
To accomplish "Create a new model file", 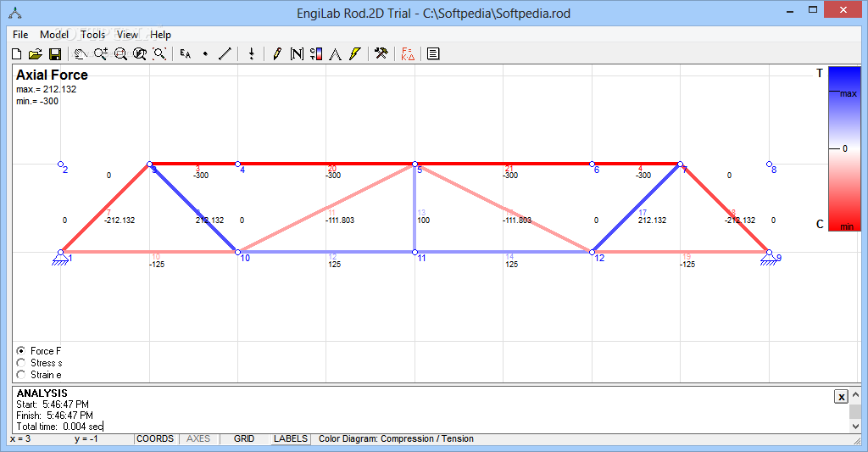I will click(x=17, y=53).
